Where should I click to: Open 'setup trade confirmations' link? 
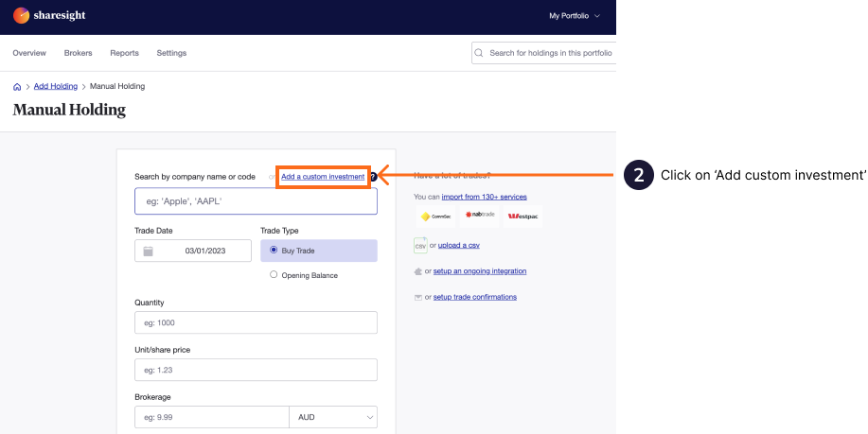pyautogui.click(x=475, y=297)
